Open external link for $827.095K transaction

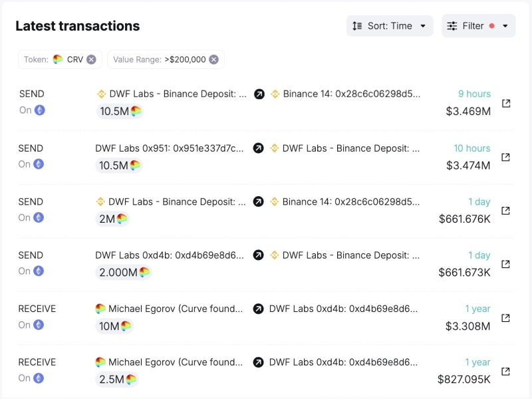[x=506, y=371]
